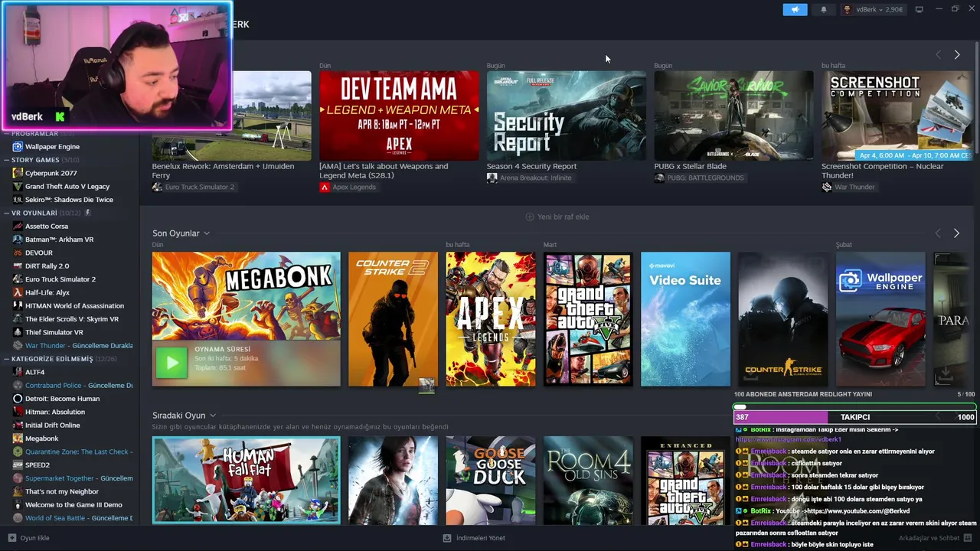This screenshot has width=980, height=551.
Task: Open Human Fall Flat suggested game
Action: coord(247,480)
